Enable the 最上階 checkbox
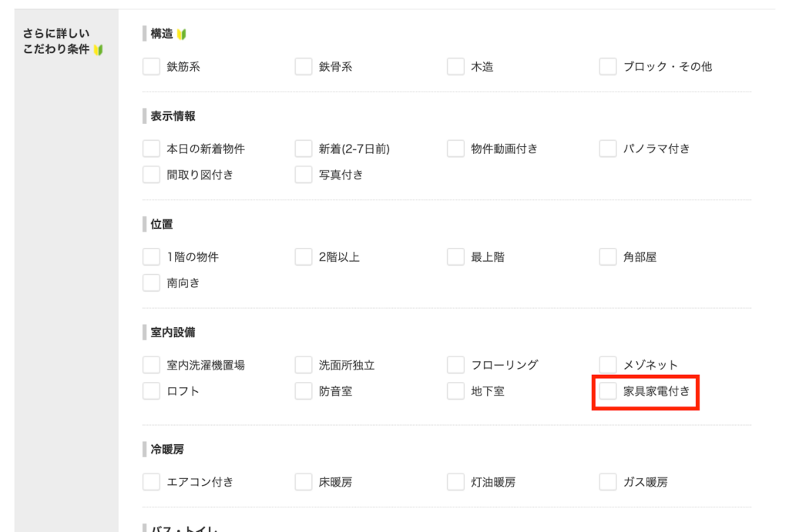This screenshot has height=532, width=789. 455,257
